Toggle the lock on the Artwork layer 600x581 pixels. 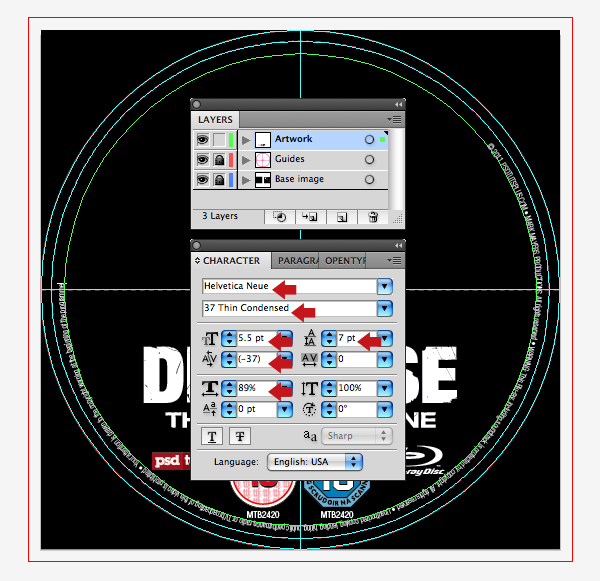pyautogui.click(x=219, y=140)
